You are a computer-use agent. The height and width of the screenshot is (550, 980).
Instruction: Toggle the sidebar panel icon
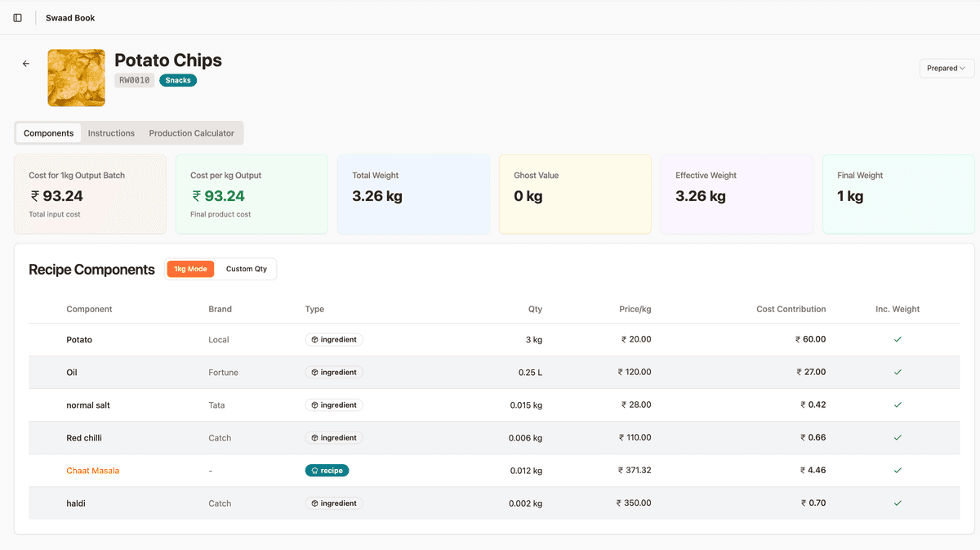18,18
